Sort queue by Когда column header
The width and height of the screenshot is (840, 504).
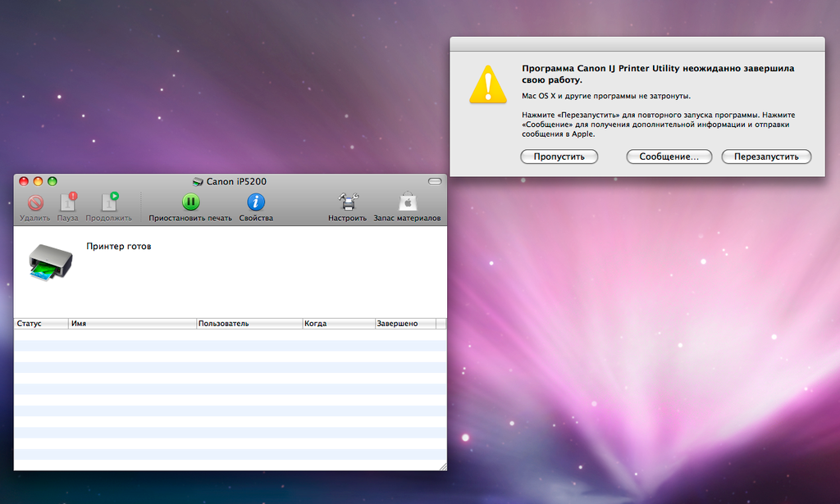[339, 324]
